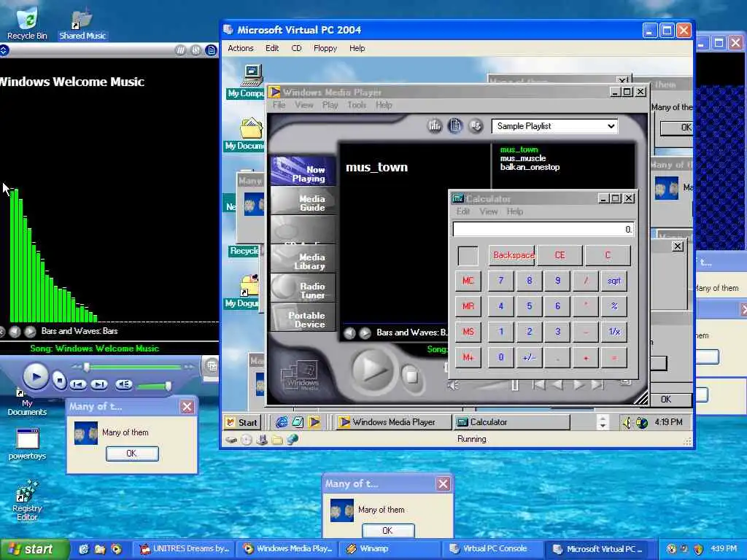Image resolution: width=747 pixels, height=560 pixels.
Task: Click the VM Start button
Action: tap(242, 422)
